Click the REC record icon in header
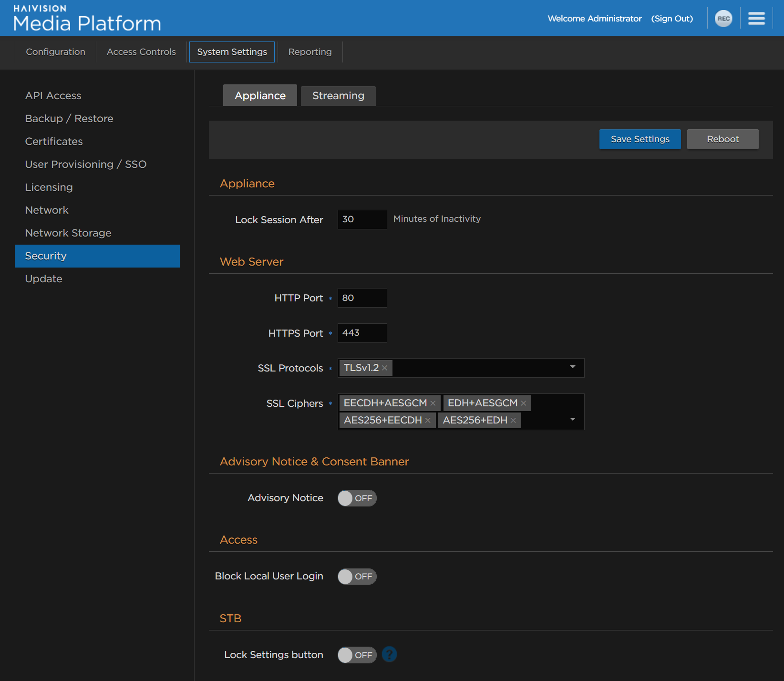Viewport: 784px width, 681px height. (x=723, y=19)
